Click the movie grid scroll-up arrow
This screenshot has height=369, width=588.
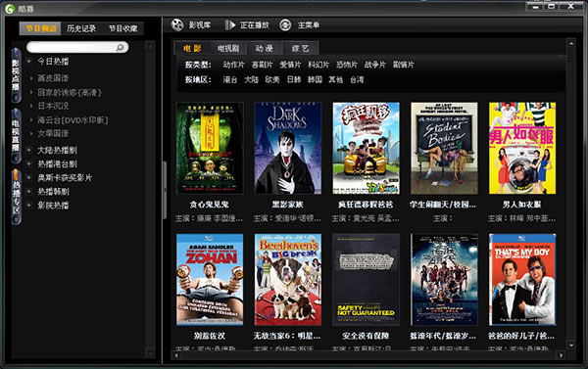tap(571, 44)
